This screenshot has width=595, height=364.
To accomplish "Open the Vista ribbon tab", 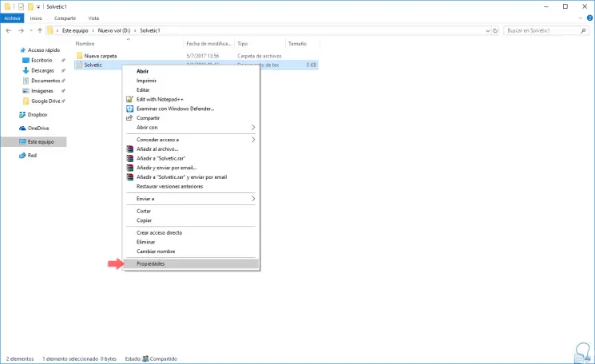I will coord(93,18).
